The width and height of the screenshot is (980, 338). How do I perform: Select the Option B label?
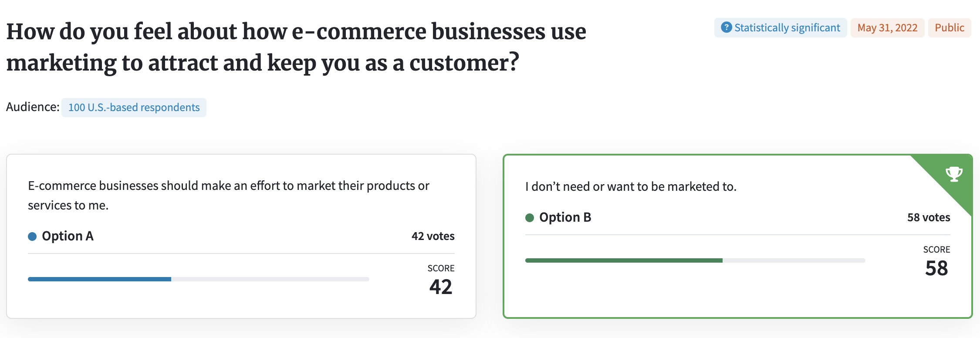click(x=565, y=217)
